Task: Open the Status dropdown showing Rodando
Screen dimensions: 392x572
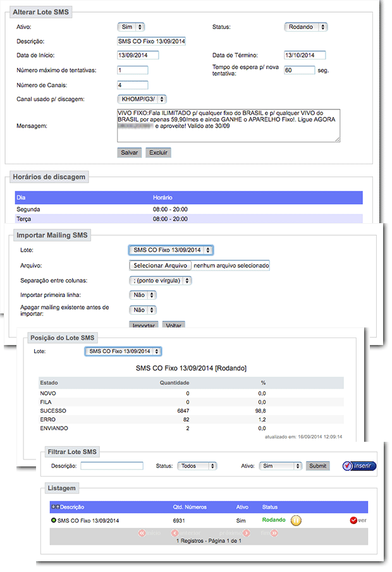Action: click(x=306, y=27)
